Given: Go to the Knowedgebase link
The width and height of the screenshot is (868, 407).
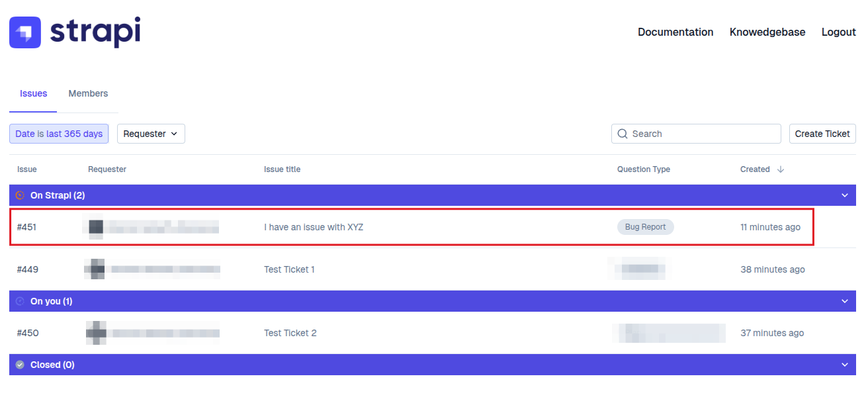Looking at the screenshot, I should [x=767, y=32].
